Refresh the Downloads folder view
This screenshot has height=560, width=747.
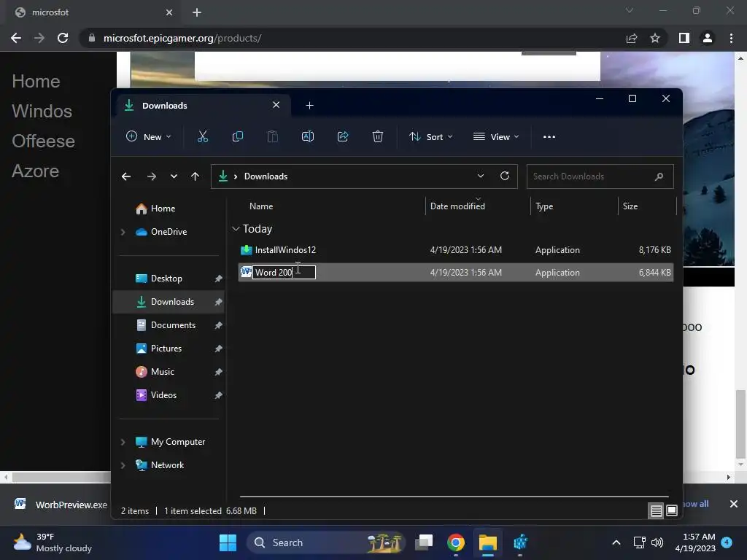tap(505, 176)
